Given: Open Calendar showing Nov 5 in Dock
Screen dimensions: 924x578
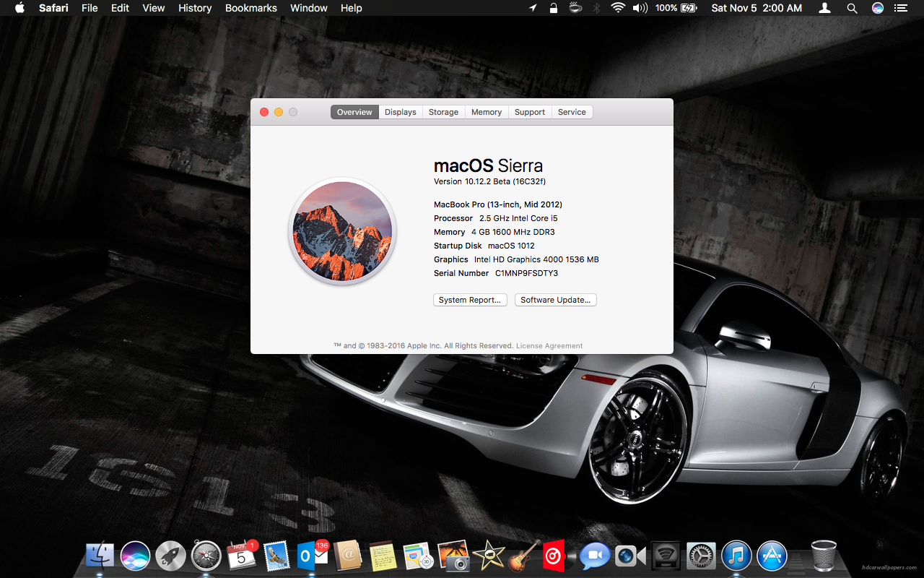Looking at the screenshot, I should (241, 556).
